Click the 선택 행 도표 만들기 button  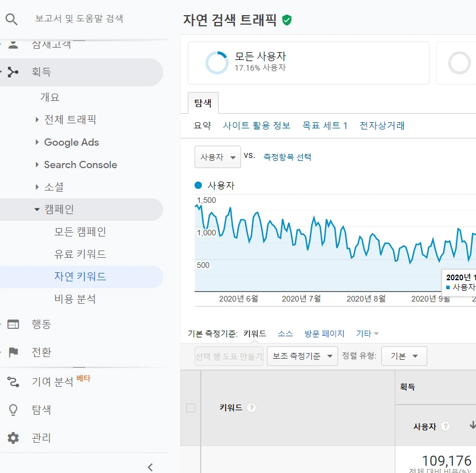[x=229, y=356]
